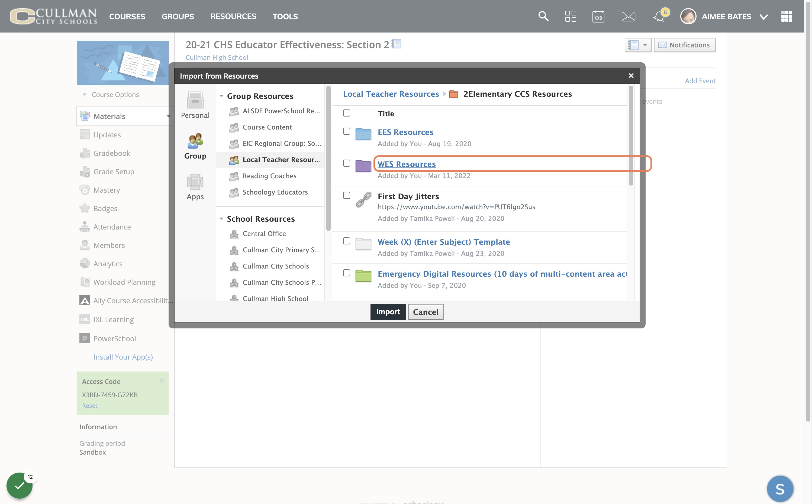Check the EES Resources checkbox
The image size is (812, 504).
click(347, 131)
